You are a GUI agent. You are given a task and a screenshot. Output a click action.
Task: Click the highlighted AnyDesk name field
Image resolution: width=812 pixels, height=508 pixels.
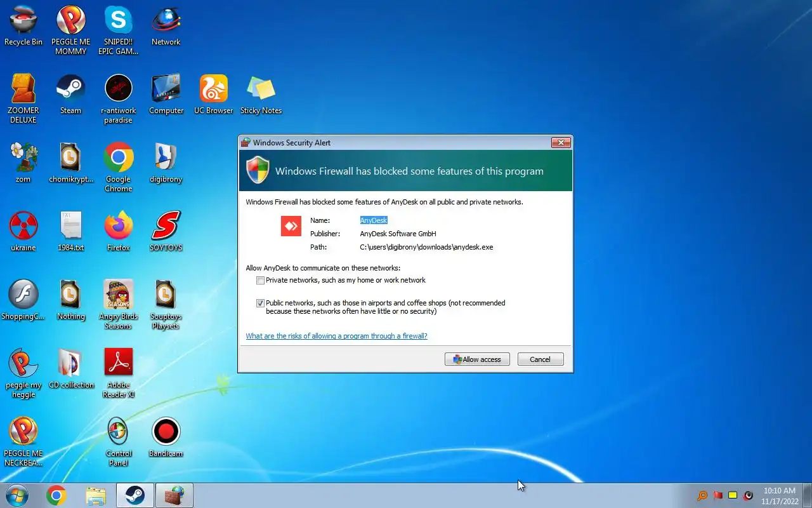[374, 220]
